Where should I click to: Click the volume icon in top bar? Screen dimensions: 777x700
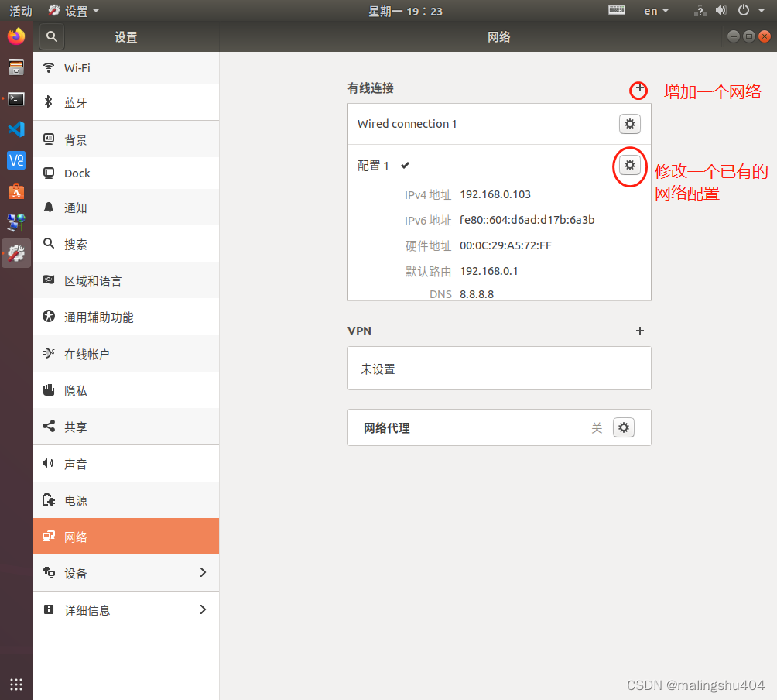tap(721, 11)
